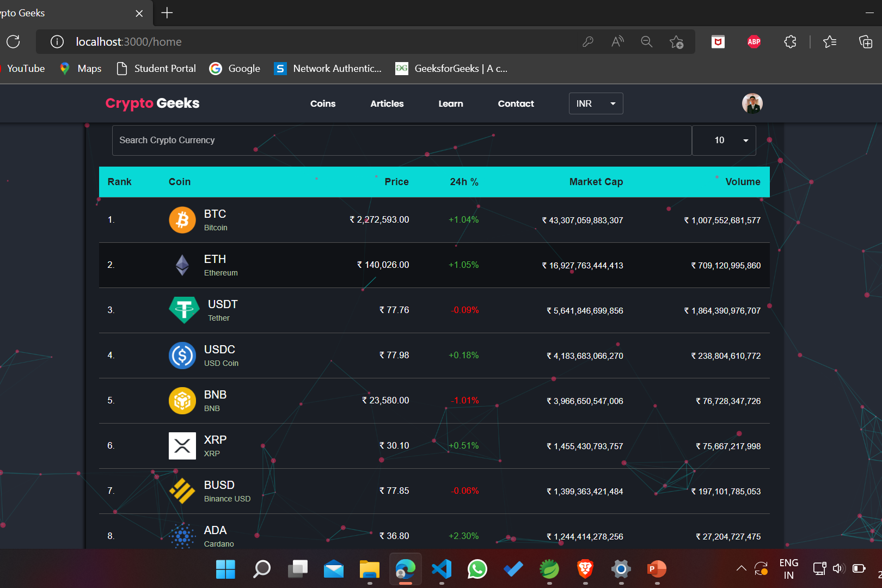
Task: Launch WhatsApp from the taskbar
Action: pos(477,569)
